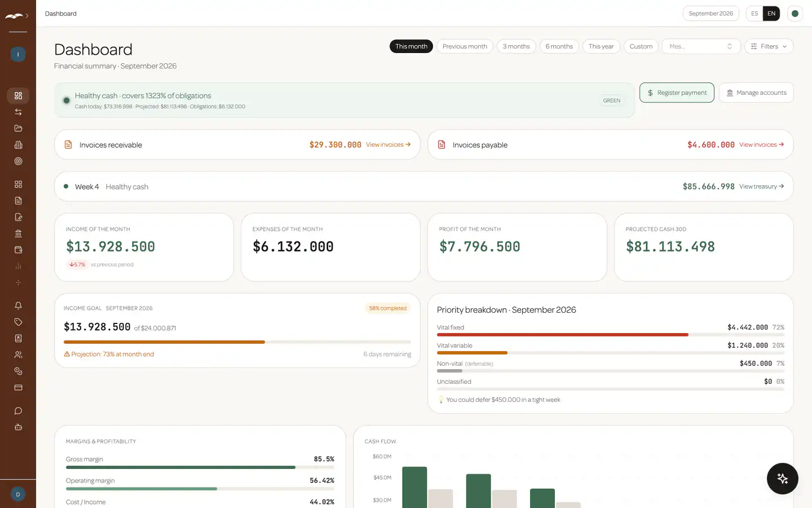Open the contact book sidebar icon
The width and height of the screenshot is (812, 508).
click(18, 338)
